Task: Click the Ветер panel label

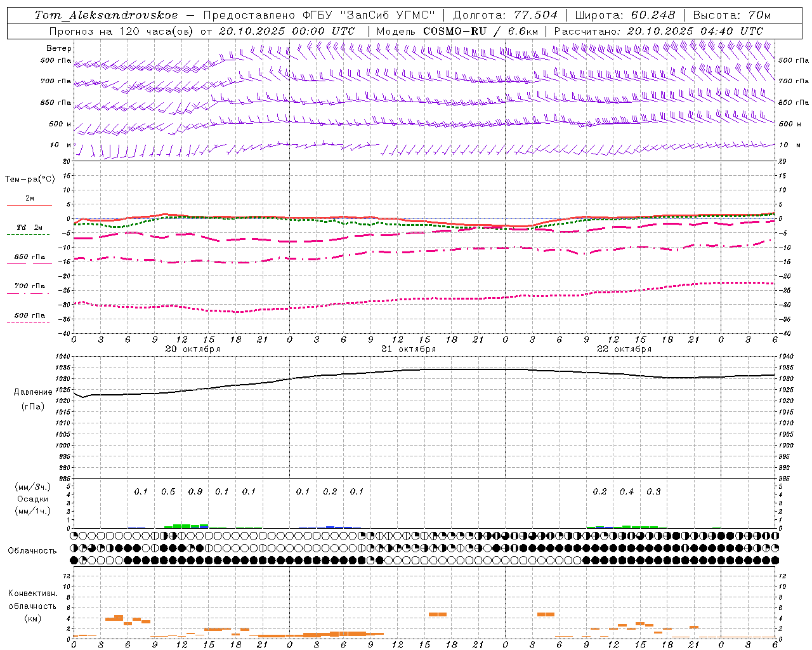Action: [x=59, y=48]
